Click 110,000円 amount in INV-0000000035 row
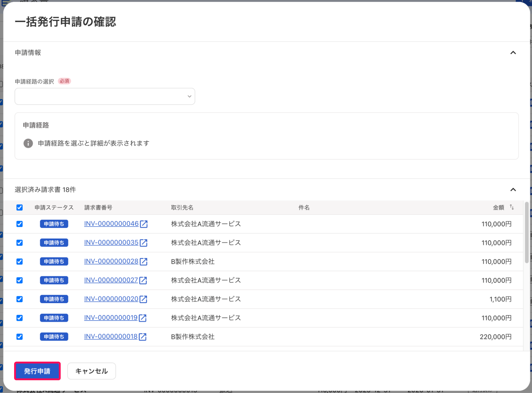The image size is (532, 393). pos(496,243)
